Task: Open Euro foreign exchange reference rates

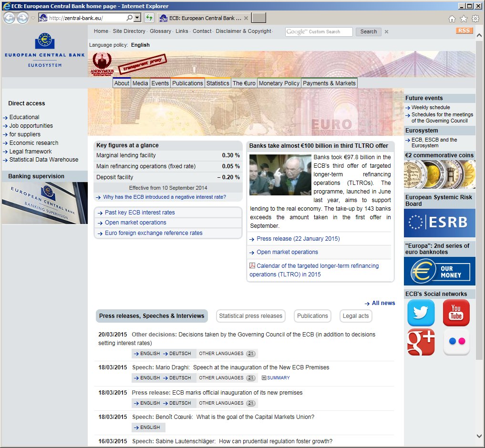Action: tap(154, 233)
